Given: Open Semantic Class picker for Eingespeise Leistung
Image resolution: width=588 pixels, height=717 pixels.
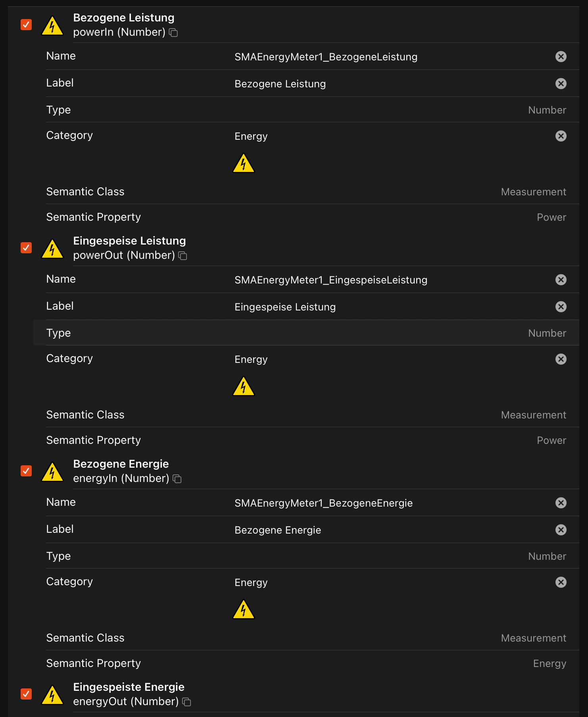Looking at the screenshot, I should pyautogui.click(x=533, y=415).
